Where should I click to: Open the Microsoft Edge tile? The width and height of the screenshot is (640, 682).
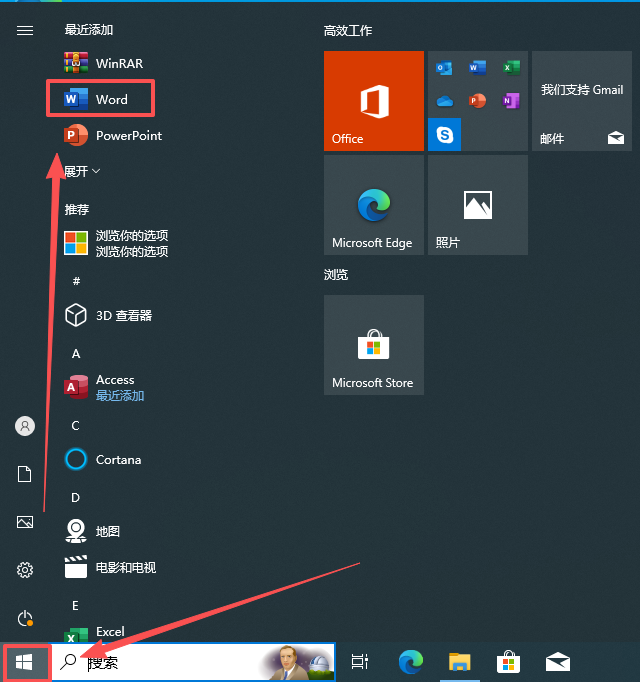point(374,205)
